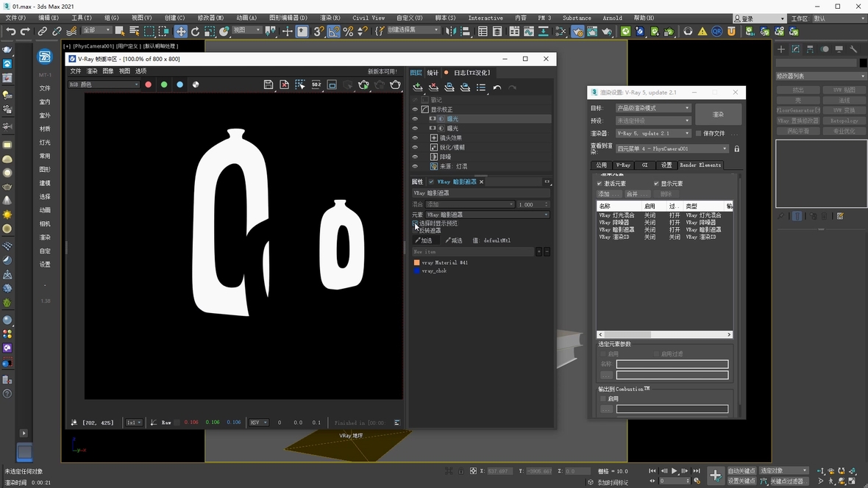Click the undo arrow in the layers panel
Viewport: 868px width, 488px height.
497,87
